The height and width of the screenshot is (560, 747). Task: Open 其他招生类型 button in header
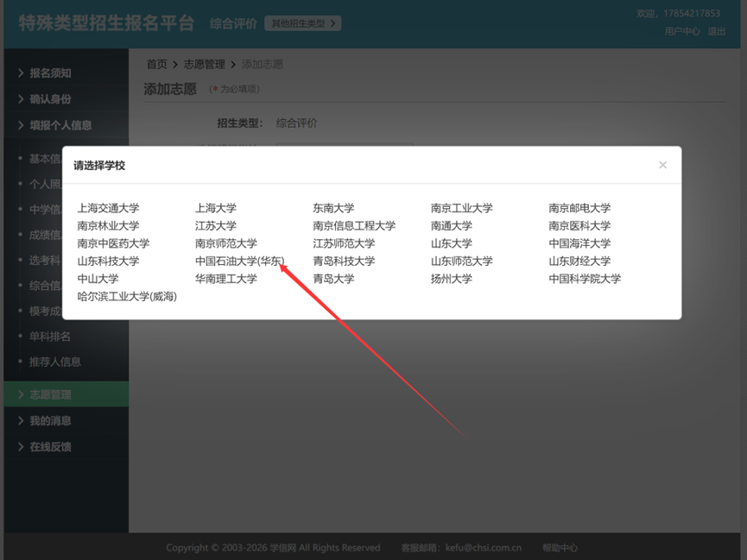coord(303,23)
